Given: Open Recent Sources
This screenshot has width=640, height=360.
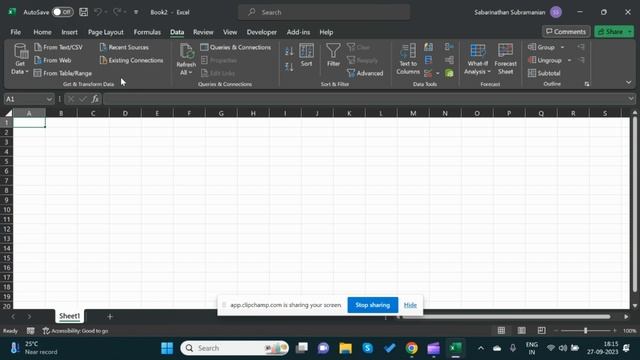Looking at the screenshot, I should pyautogui.click(x=124, y=47).
